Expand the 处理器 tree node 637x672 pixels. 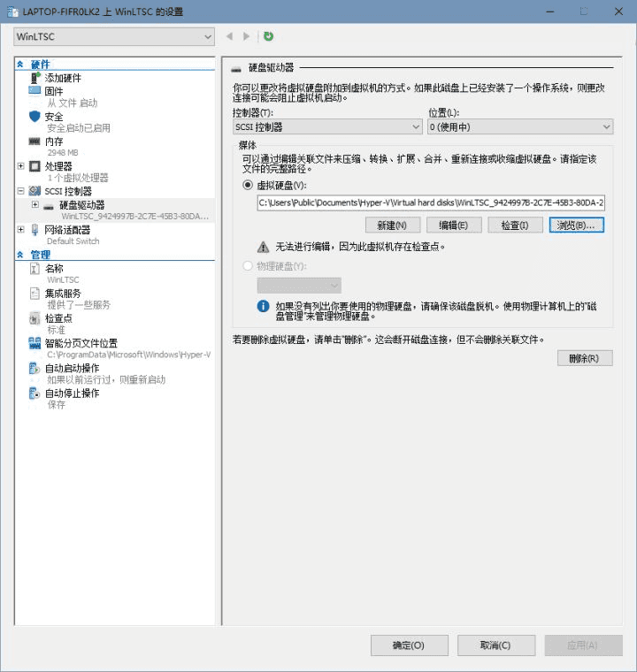coord(21,165)
